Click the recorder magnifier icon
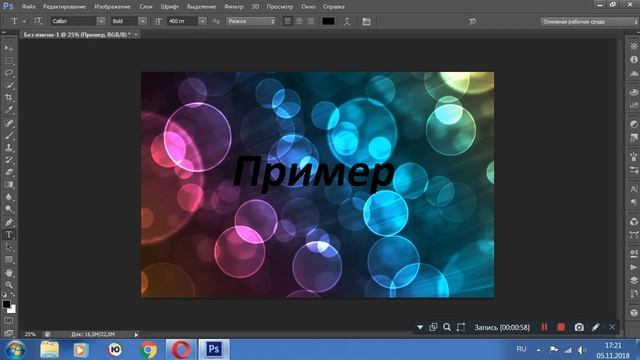The image size is (640, 360). tap(447, 327)
